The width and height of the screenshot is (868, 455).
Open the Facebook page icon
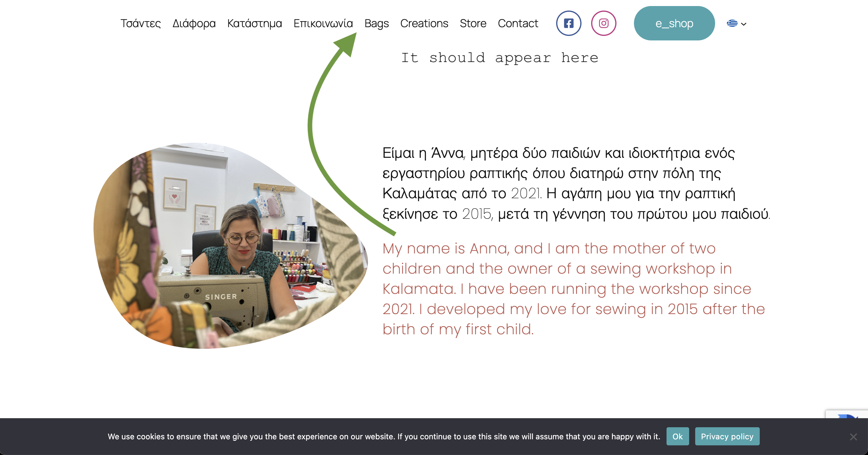569,23
